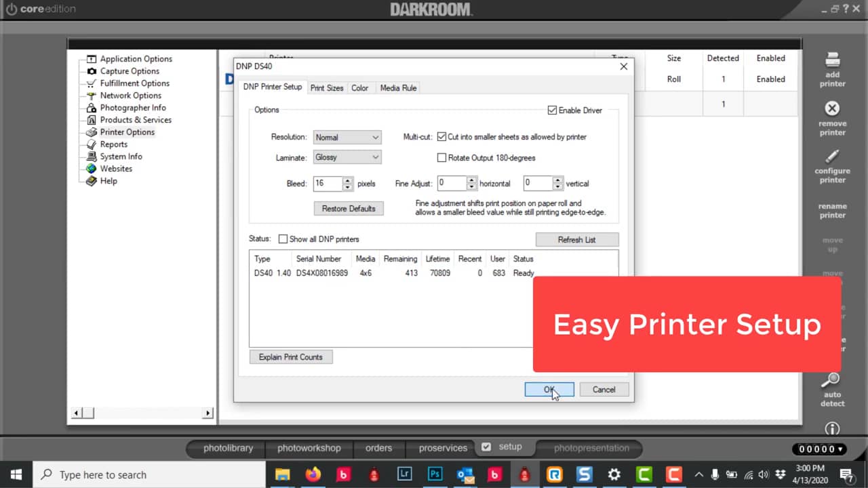Image resolution: width=868 pixels, height=488 pixels.
Task: Check Show all DNP printers
Action: [283, 239]
